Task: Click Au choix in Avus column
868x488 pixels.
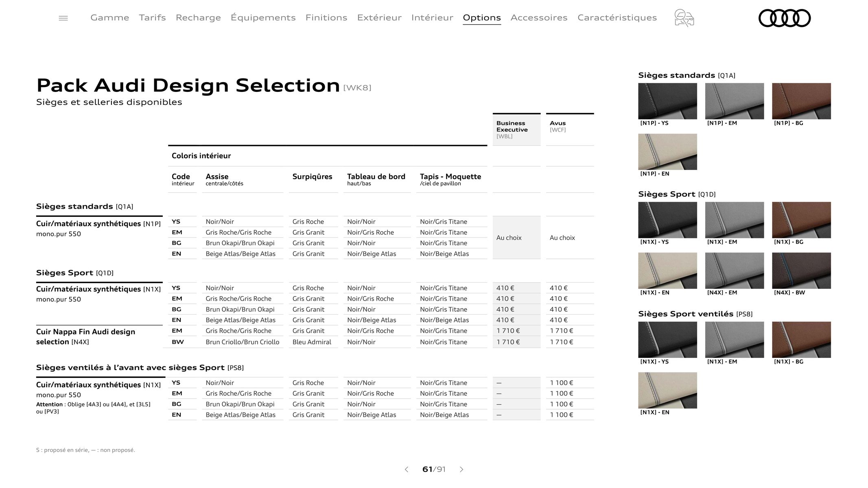Action: click(562, 237)
